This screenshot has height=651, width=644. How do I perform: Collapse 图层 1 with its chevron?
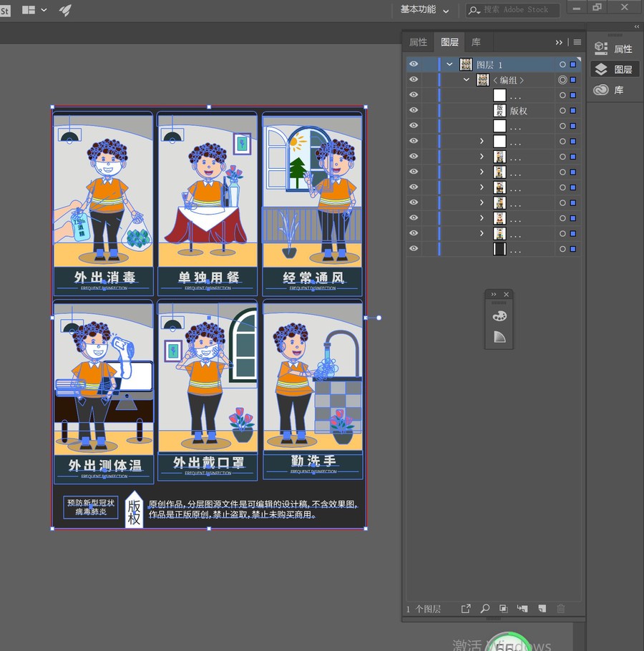coord(449,64)
